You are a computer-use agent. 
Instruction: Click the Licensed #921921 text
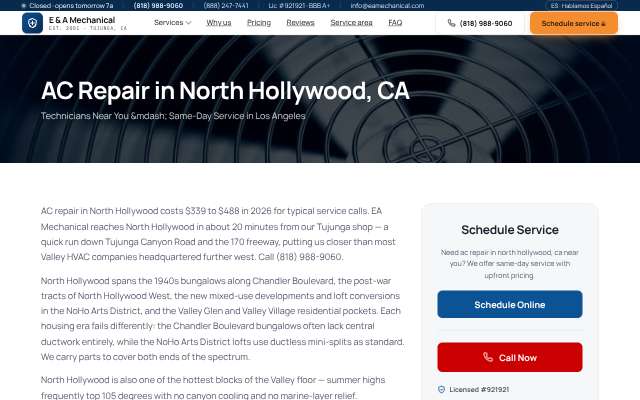coord(479,389)
